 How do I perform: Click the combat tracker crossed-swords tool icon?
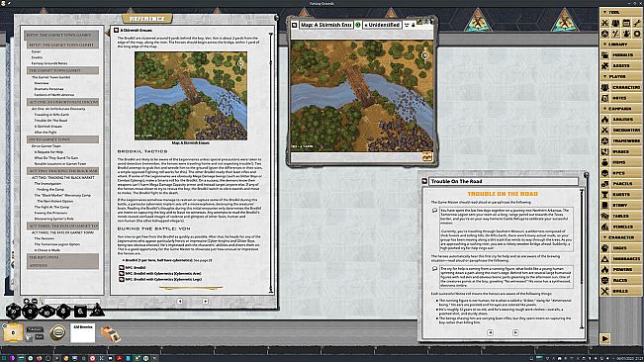[605, 23]
